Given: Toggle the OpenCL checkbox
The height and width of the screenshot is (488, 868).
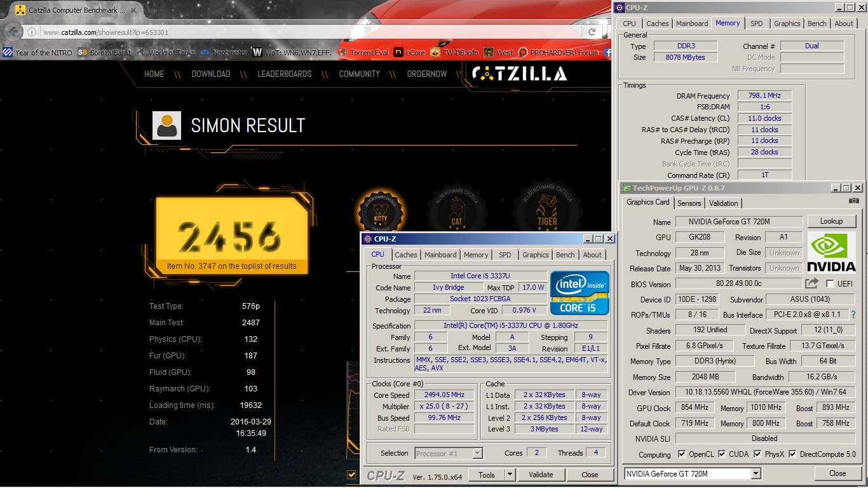Looking at the screenshot, I should (x=682, y=454).
